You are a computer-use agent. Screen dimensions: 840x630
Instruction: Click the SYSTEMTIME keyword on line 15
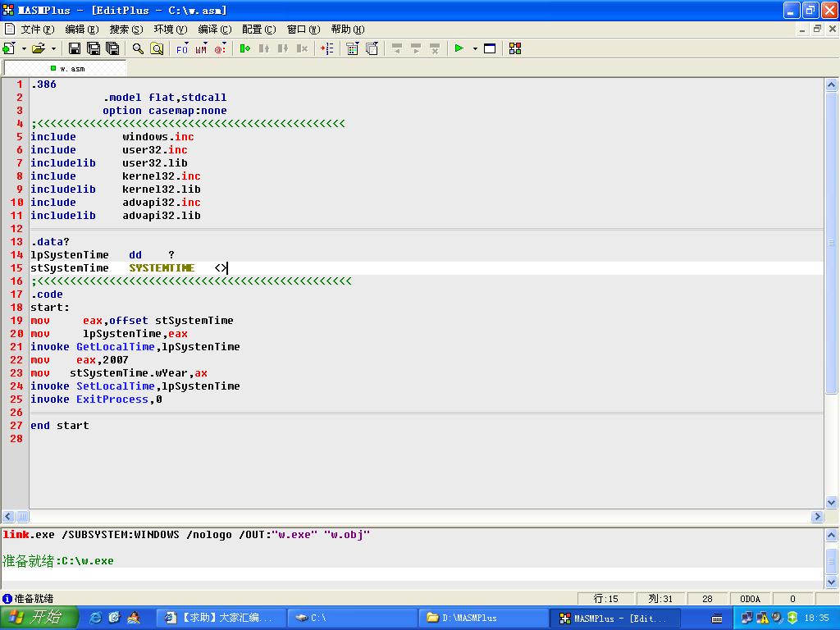(x=162, y=268)
